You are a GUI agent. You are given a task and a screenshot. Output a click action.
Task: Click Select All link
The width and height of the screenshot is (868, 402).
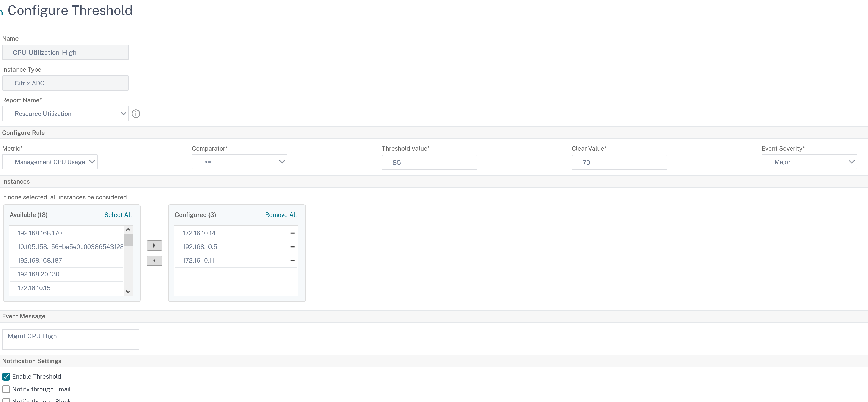[118, 215]
